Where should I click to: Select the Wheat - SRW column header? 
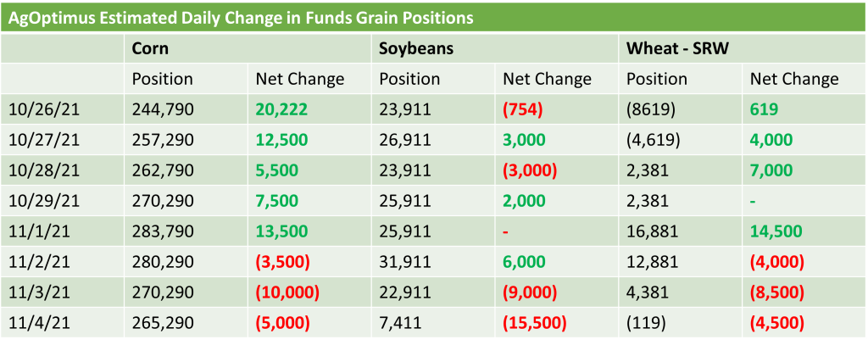pos(678,48)
